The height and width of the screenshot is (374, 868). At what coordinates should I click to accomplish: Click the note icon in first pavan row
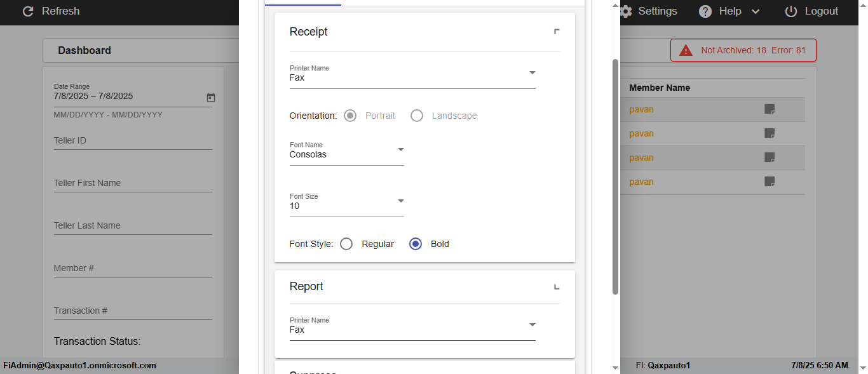point(770,109)
